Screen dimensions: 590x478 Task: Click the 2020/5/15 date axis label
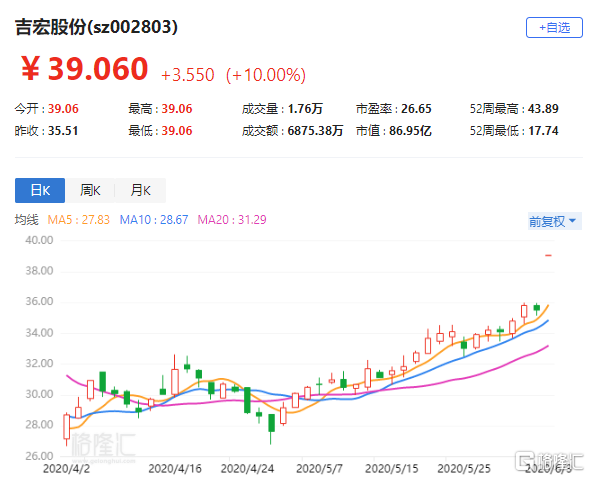[x=391, y=469]
